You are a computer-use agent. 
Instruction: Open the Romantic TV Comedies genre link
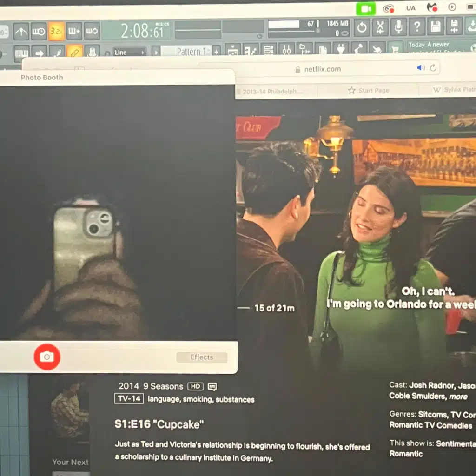click(x=431, y=425)
